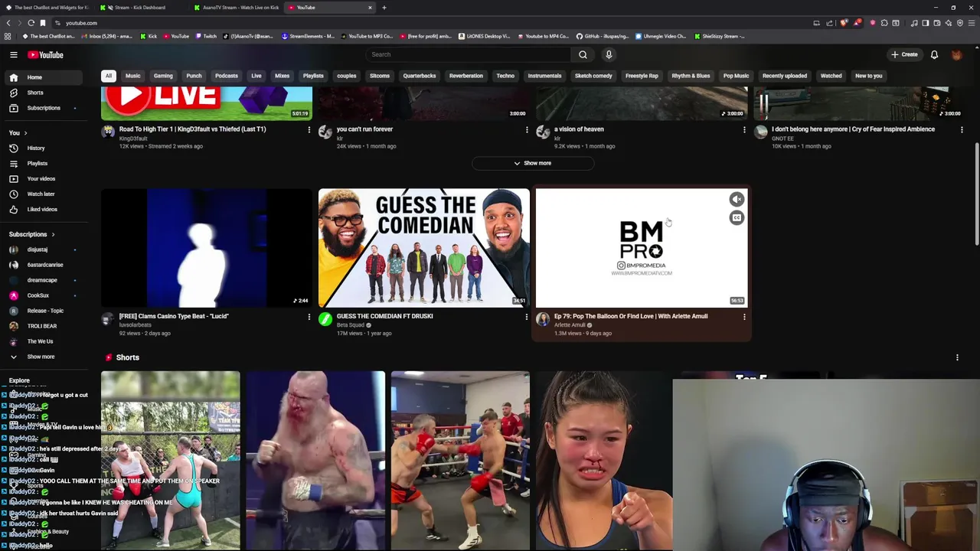Open the a vision of heaven video title
Screen dimensions: 980x551
[579, 129]
